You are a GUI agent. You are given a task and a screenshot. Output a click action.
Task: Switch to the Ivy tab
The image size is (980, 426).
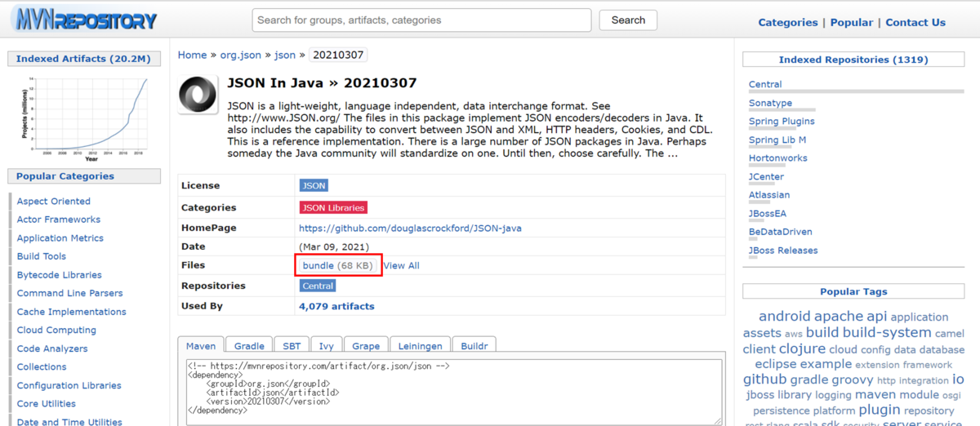[x=325, y=345]
